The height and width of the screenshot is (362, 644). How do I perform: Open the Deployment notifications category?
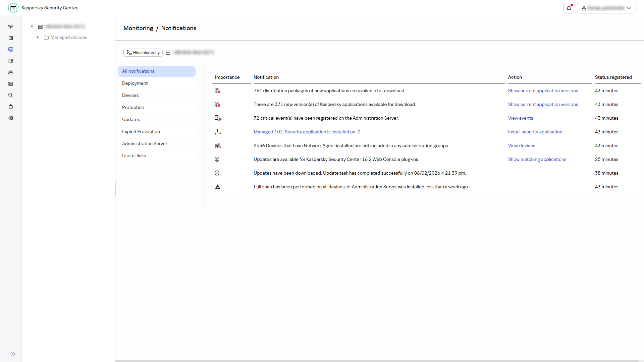tap(157, 83)
